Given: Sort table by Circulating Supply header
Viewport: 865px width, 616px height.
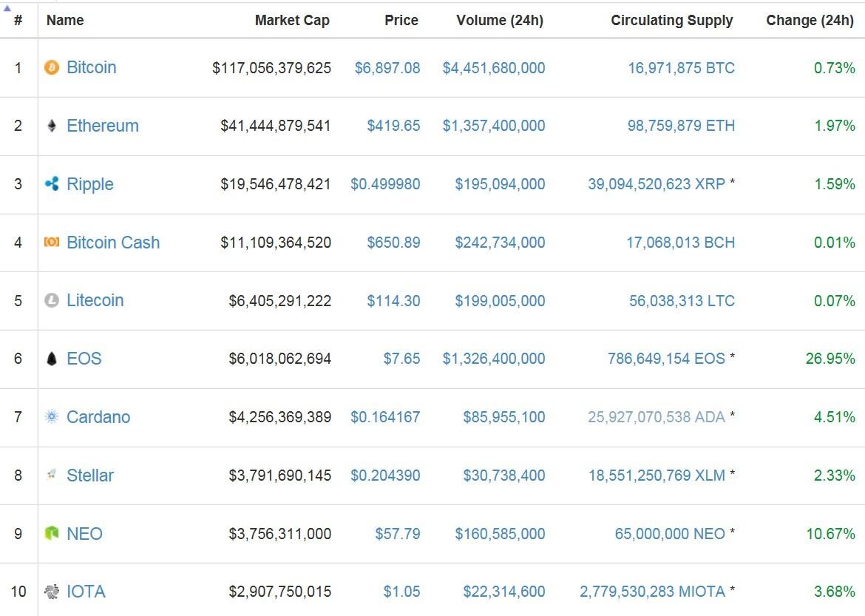Looking at the screenshot, I should pos(671,21).
